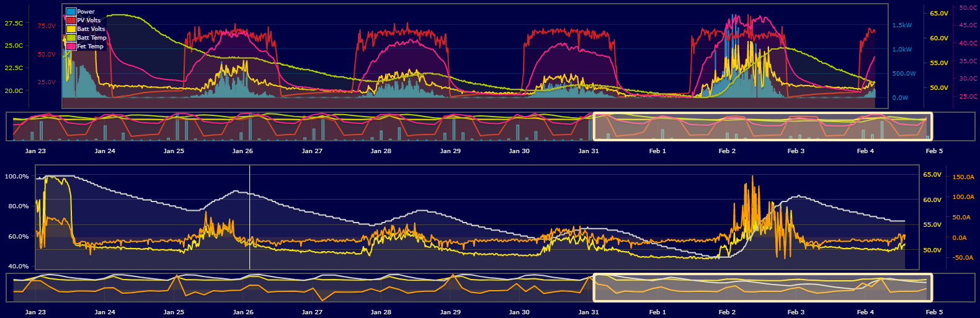Click the highlighted range selector in upper overview
The height and width of the screenshot is (318, 980).
762,126
